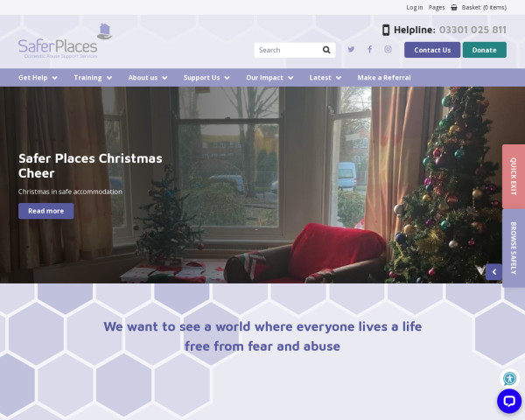Submit search with magnifying glass icon
Screen dimensions: 525x420
click(x=326, y=50)
